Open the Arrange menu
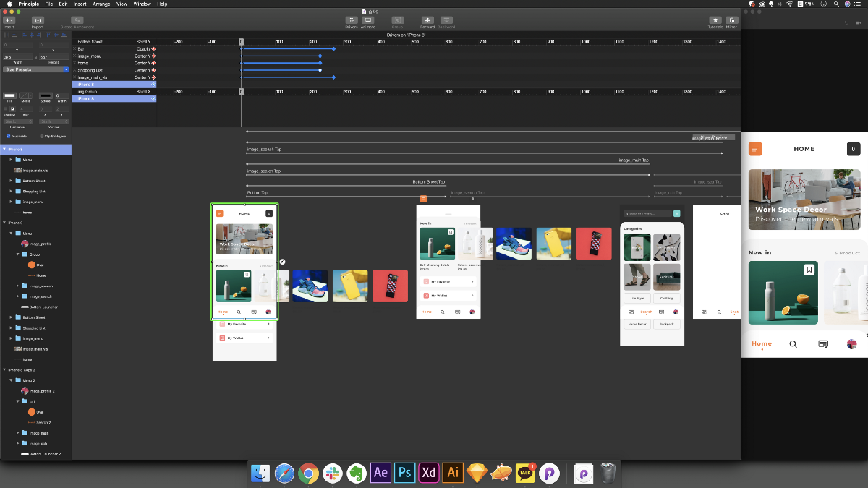Screen dimensions: 868x488 [x=101, y=4]
